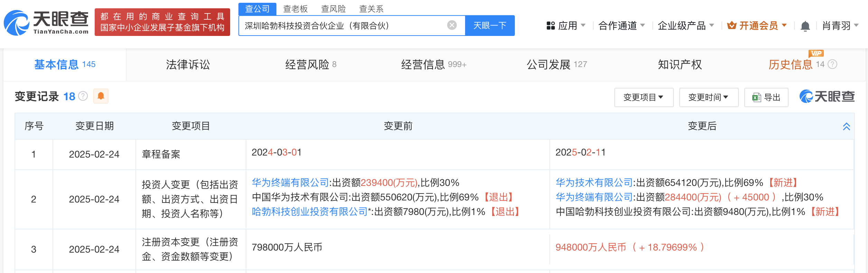Click the 注册资本变更 row item
Image resolution: width=868 pixels, height=273 pixels.
[x=190, y=249]
